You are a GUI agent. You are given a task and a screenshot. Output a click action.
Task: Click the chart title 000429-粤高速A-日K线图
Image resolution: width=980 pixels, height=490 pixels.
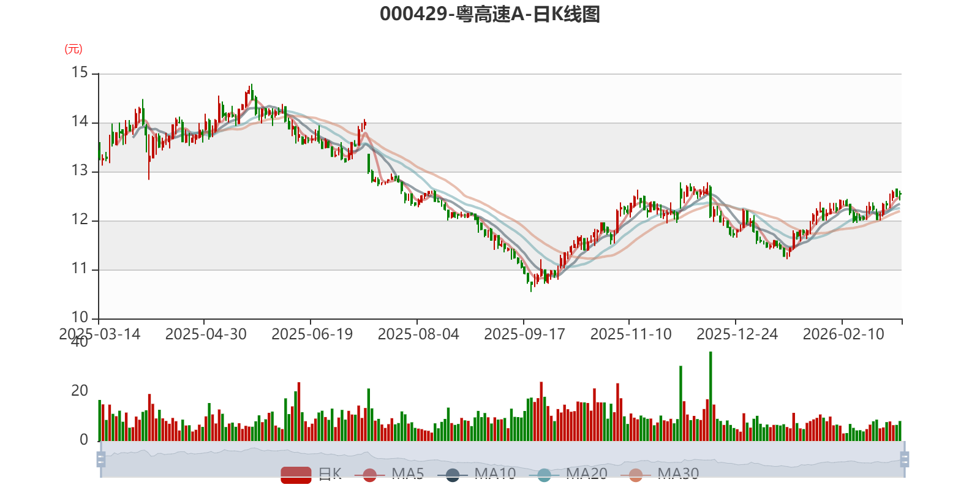point(490,14)
